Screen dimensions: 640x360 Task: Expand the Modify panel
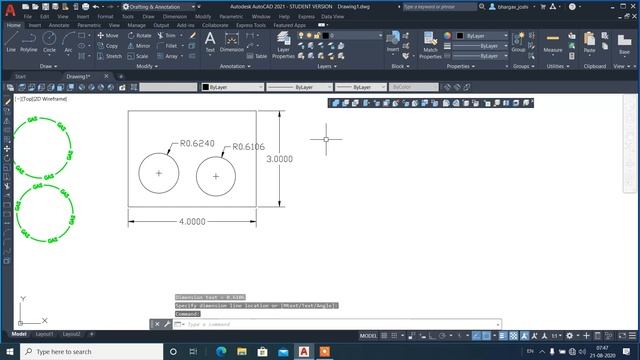[x=147, y=66]
